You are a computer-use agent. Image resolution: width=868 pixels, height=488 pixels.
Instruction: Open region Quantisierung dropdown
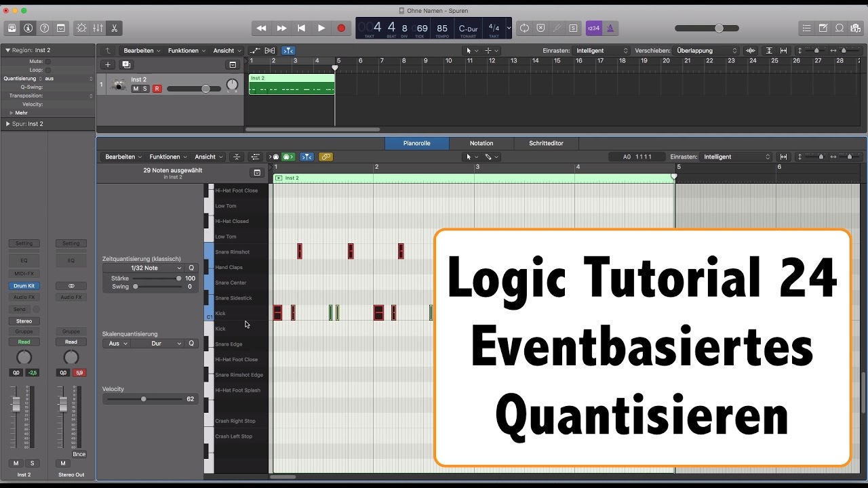68,79
